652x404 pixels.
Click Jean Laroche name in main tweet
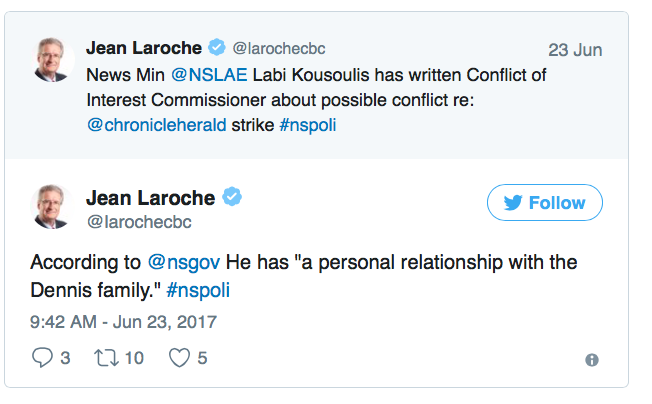[149, 197]
